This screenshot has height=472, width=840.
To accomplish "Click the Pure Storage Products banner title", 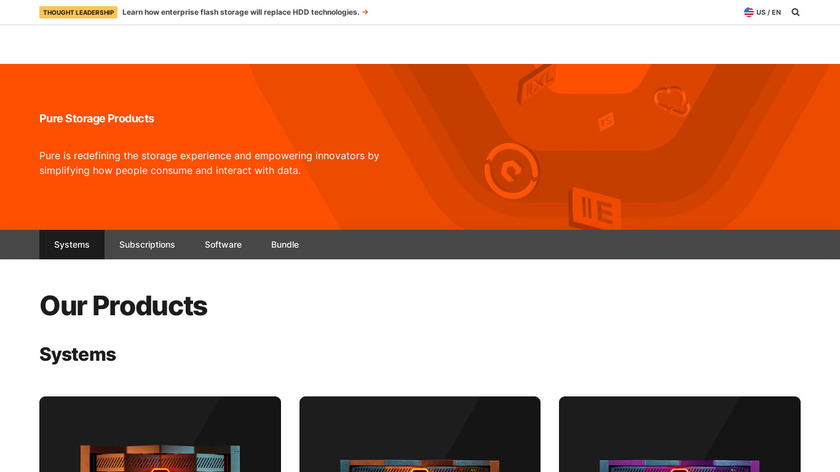I will click(96, 118).
